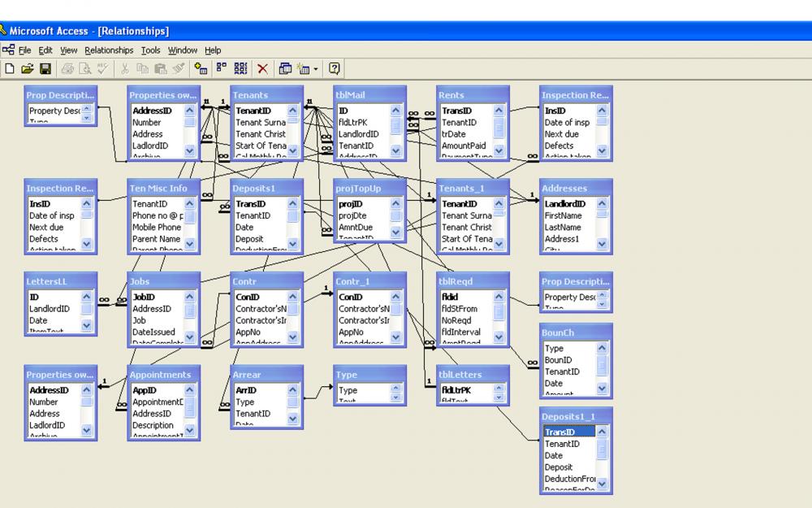Click the Show Table toolbar icon
The height and width of the screenshot is (508, 812).
(201, 69)
